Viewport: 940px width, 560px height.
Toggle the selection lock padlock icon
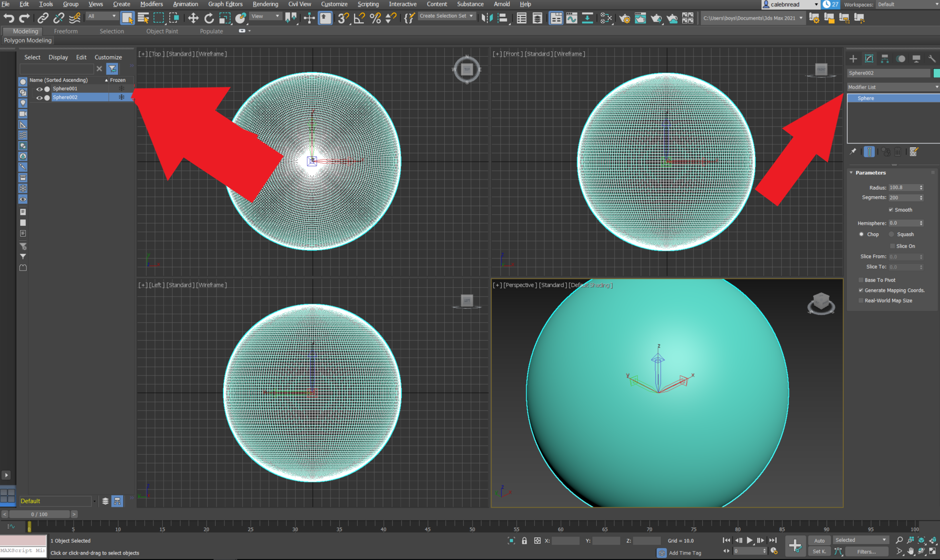tap(524, 541)
